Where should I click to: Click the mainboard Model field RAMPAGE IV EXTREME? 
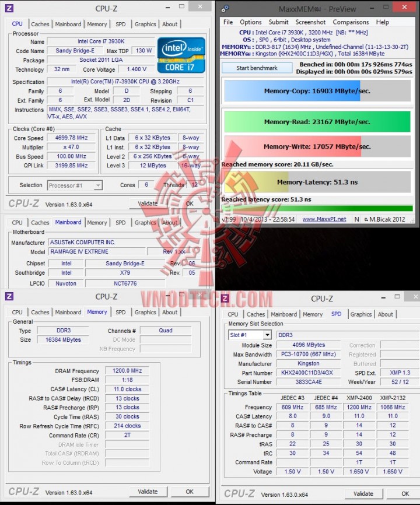point(97,251)
